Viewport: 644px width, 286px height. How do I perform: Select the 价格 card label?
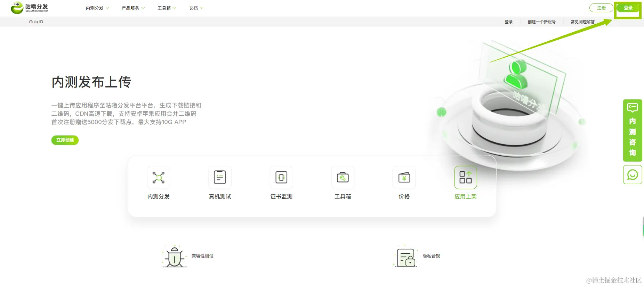coord(404,197)
